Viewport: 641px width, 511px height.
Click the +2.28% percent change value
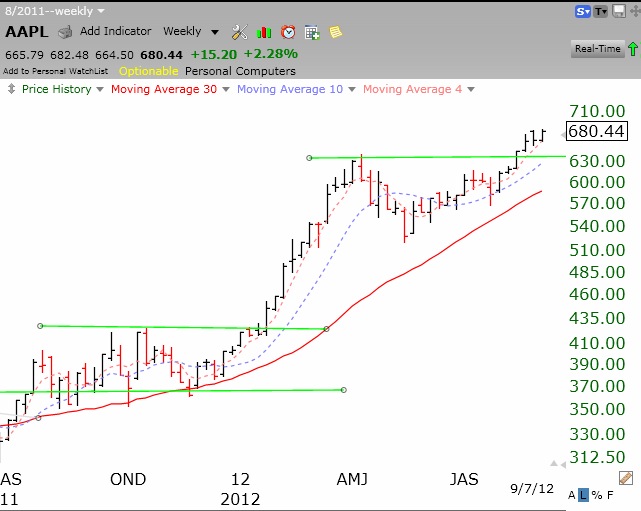tap(271, 54)
